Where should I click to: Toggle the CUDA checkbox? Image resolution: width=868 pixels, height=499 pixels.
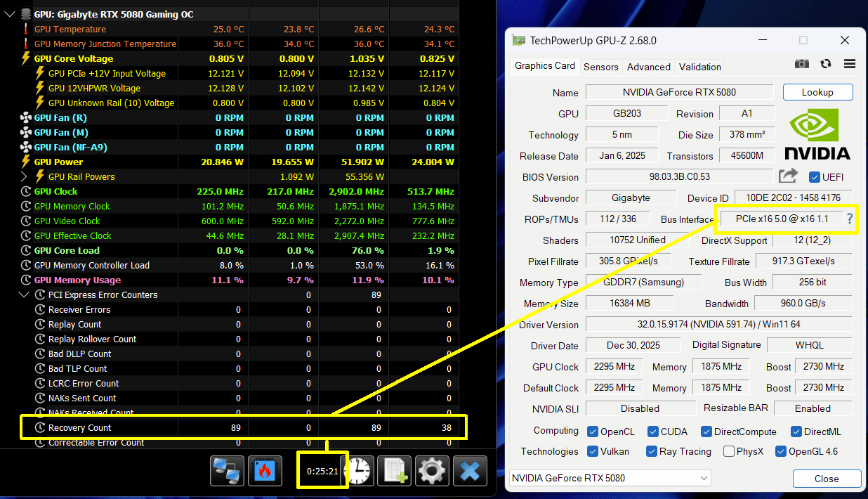pyautogui.click(x=652, y=432)
